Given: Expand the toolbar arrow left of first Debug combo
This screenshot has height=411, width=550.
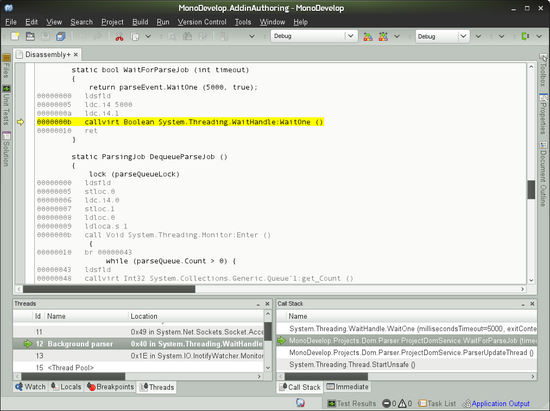Looking at the screenshot, I should 252,36.
